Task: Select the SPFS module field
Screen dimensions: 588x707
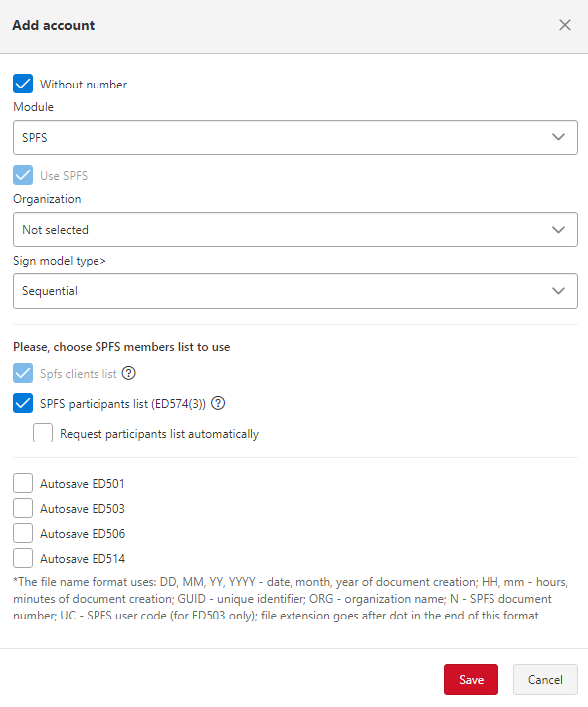Action: tap(295, 137)
